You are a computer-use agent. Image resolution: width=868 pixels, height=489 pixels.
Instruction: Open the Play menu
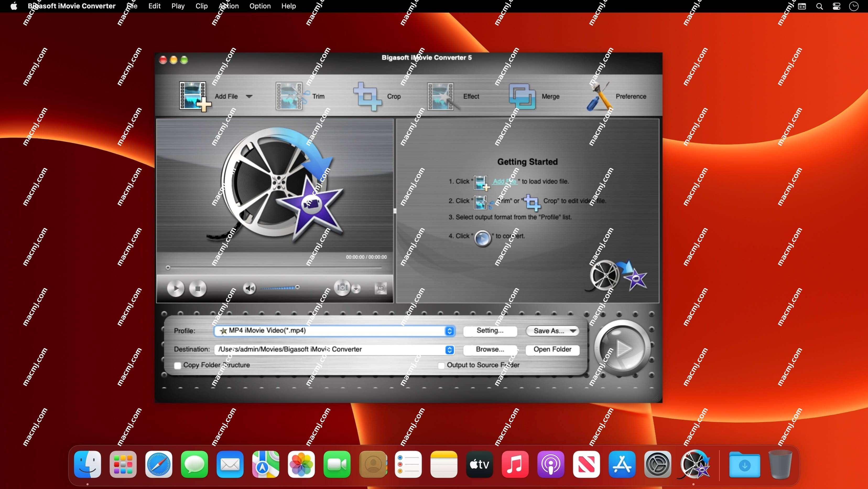coord(178,6)
